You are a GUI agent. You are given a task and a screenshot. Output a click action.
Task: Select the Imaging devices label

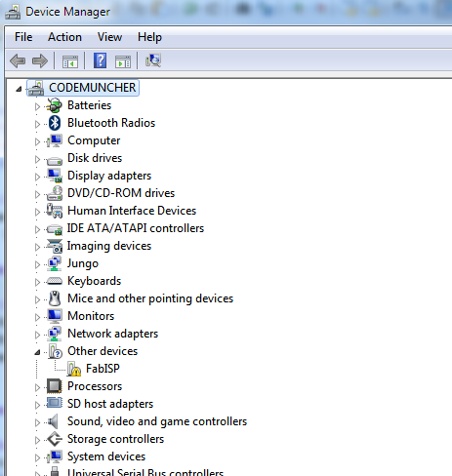point(109,246)
